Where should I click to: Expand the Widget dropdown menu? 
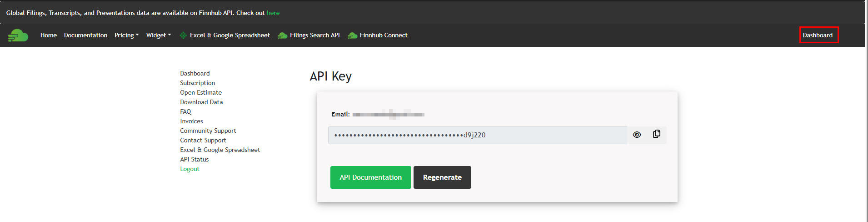coord(159,35)
